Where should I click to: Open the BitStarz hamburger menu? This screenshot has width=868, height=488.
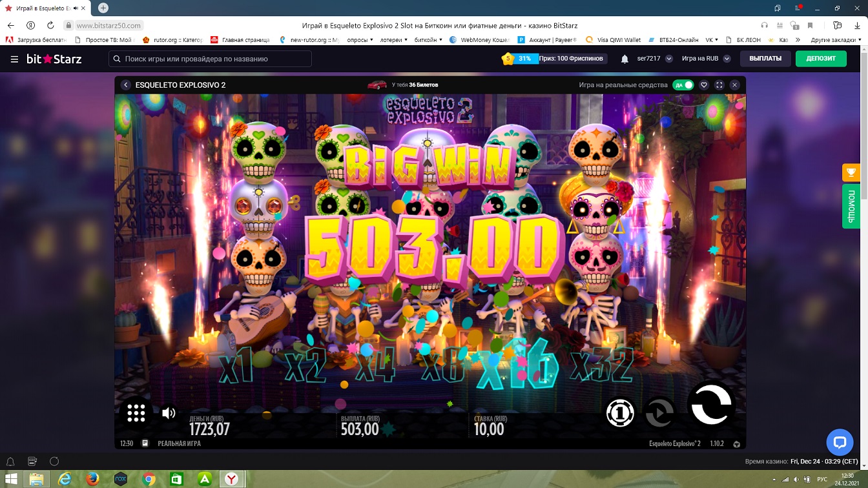[14, 59]
